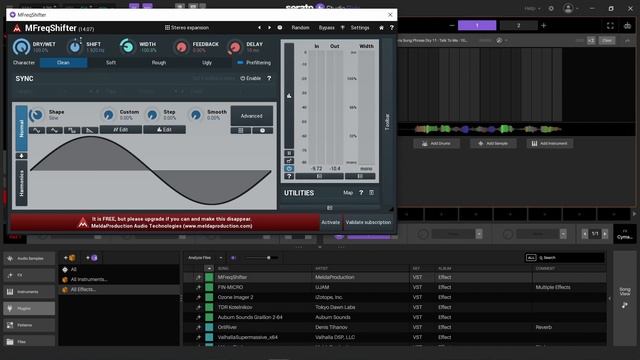The width and height of the screenshot is (640, 360).
Task: Open the SYNC section help icon
Action: pyautogui.click(x=269, y=78)
